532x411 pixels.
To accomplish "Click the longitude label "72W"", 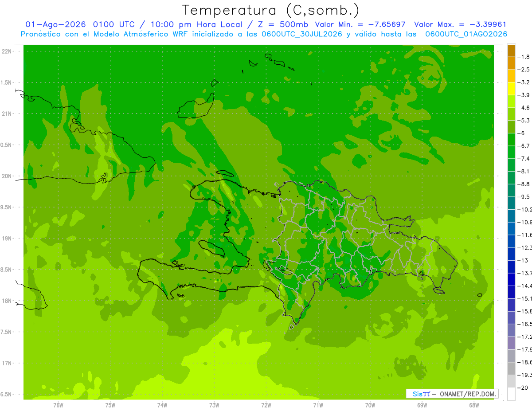I will click(x=266, y=405).
